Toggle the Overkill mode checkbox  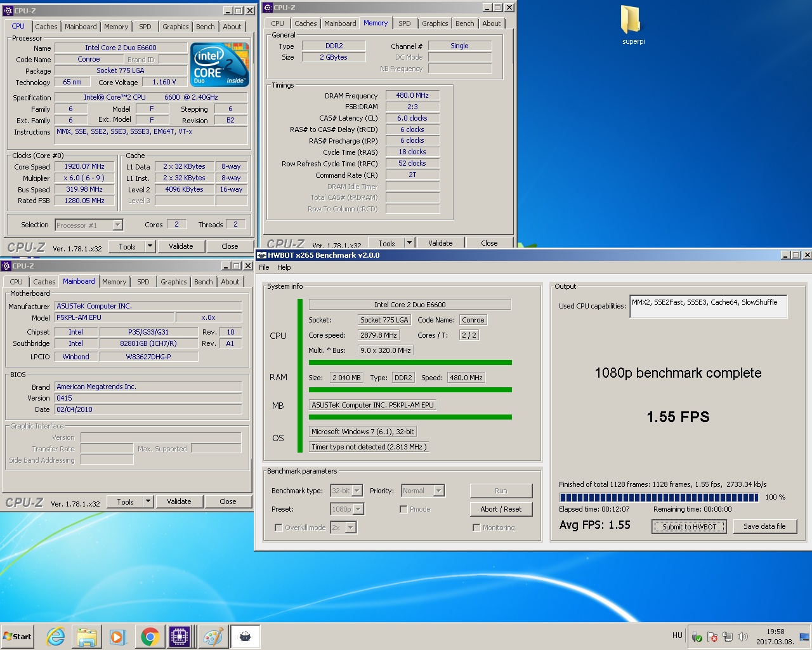[x=278, y=527]
